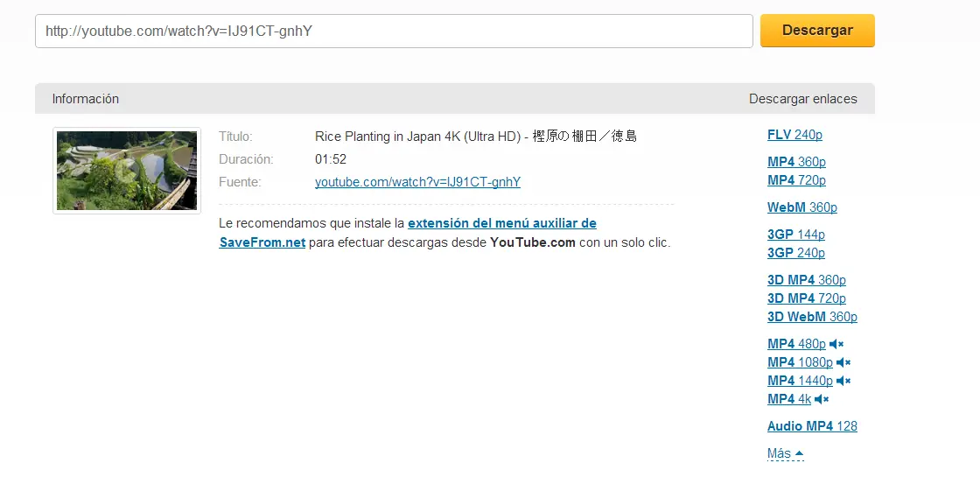The height and width of the screenshot is (484, 980).
Task: Click the muted speaker icon beside MP4 1080p
Action: (843, 362)
